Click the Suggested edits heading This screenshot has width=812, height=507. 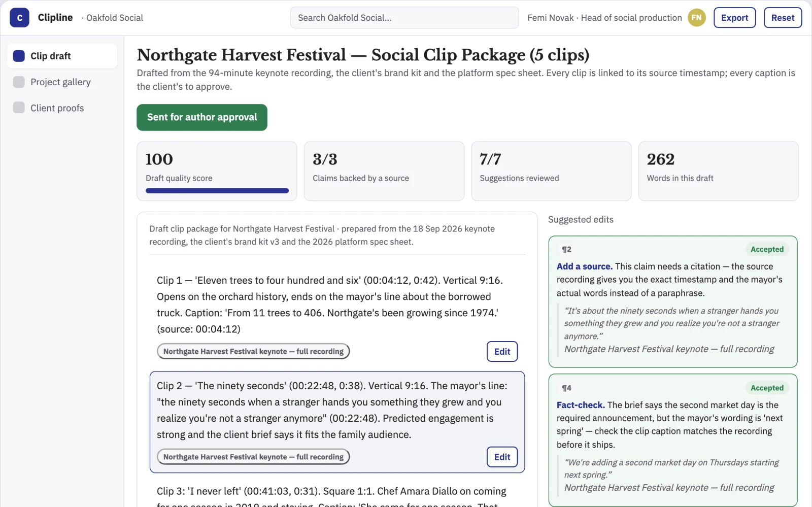point(581,219)
